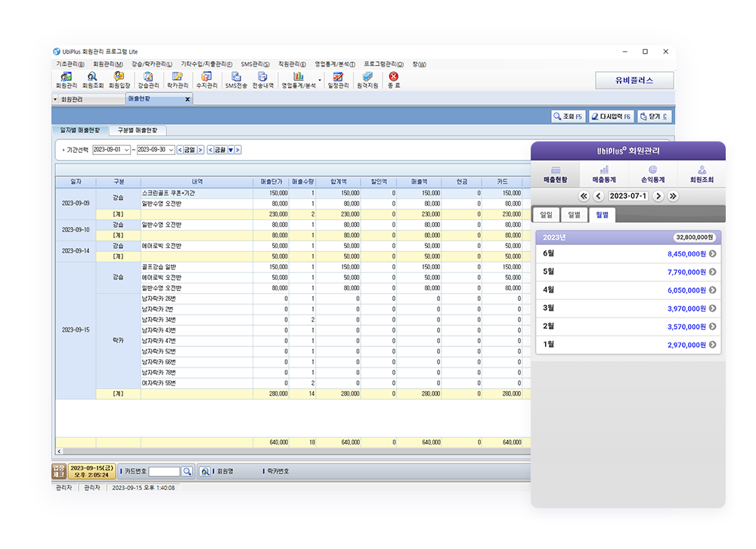
Task: Click magnifier icon next to 카드번호 field
Action: click(187, 471)
